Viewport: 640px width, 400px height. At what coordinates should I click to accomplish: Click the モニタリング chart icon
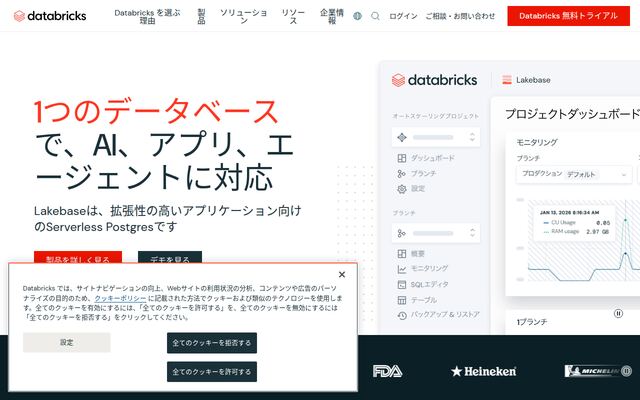tap(402, 269)
